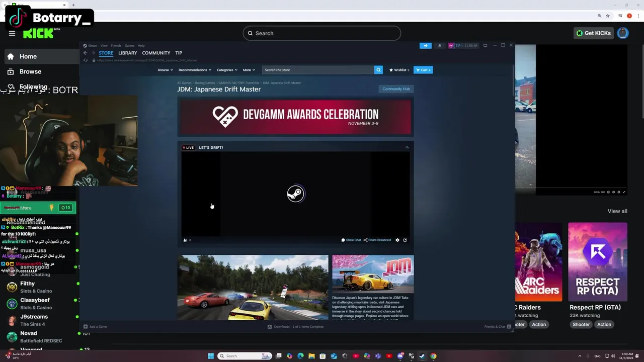Click the Steam Friends & Chat icon
Viewport: 644px width, 362px height.
[x=509, y=327]
